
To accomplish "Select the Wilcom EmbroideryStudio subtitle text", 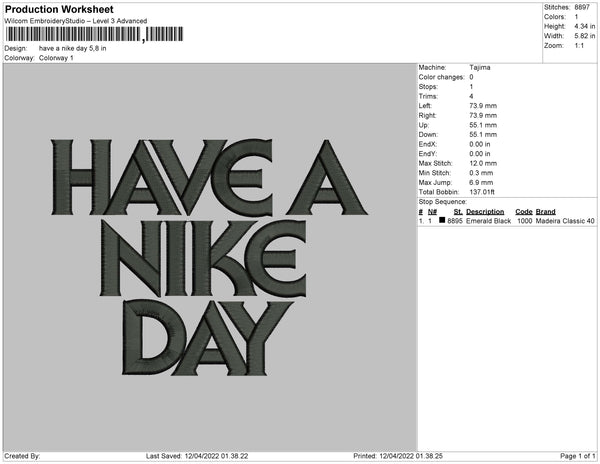I will [76, 21].
